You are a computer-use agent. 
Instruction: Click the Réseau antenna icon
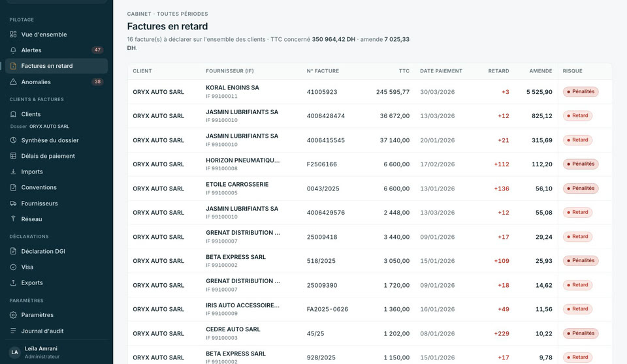[x=13, y=219]
